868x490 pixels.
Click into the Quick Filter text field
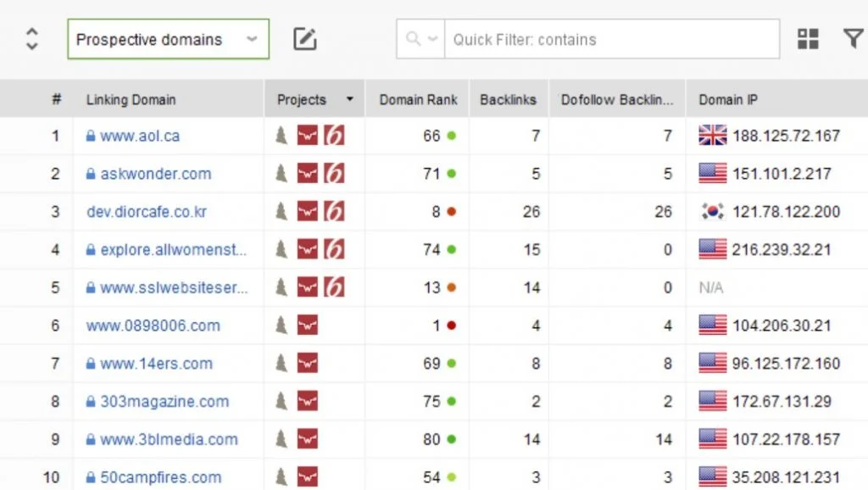coord(610,39)
